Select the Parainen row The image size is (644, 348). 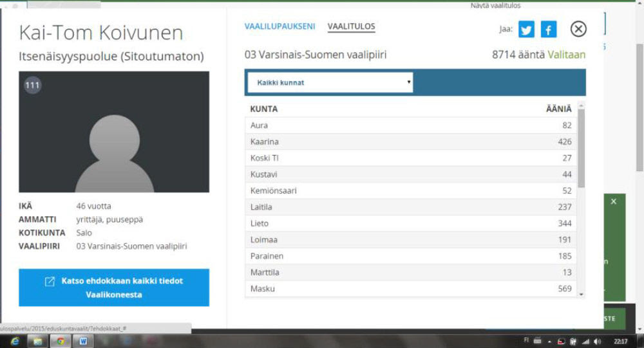coord(411,256)
